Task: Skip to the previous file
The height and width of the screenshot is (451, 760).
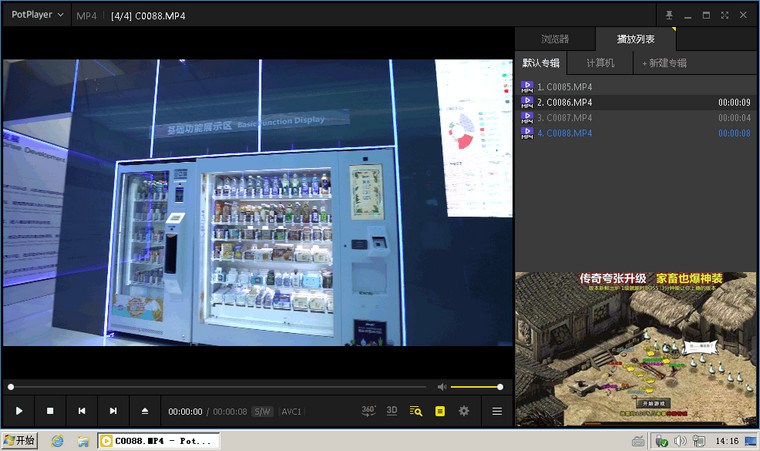Action: click(x=81, y=411)
